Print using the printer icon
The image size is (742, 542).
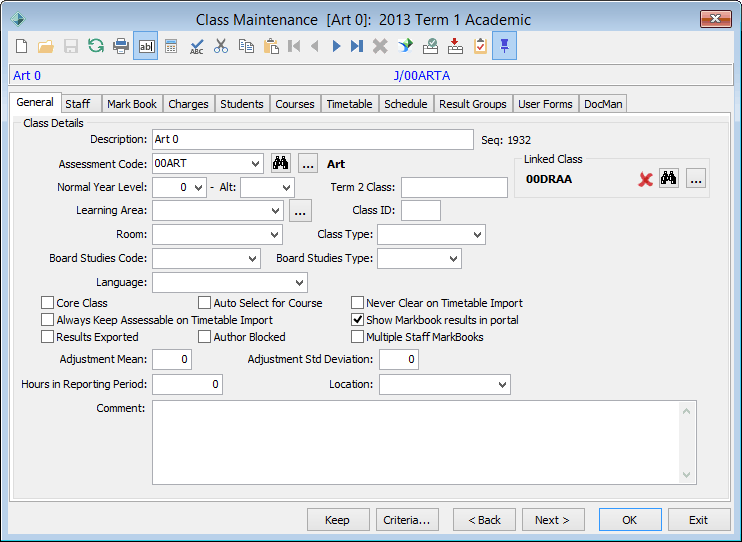coord(121,46)
